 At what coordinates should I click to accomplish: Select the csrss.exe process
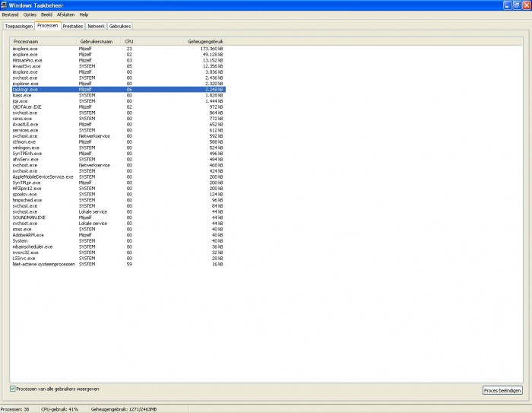point(118,119)
